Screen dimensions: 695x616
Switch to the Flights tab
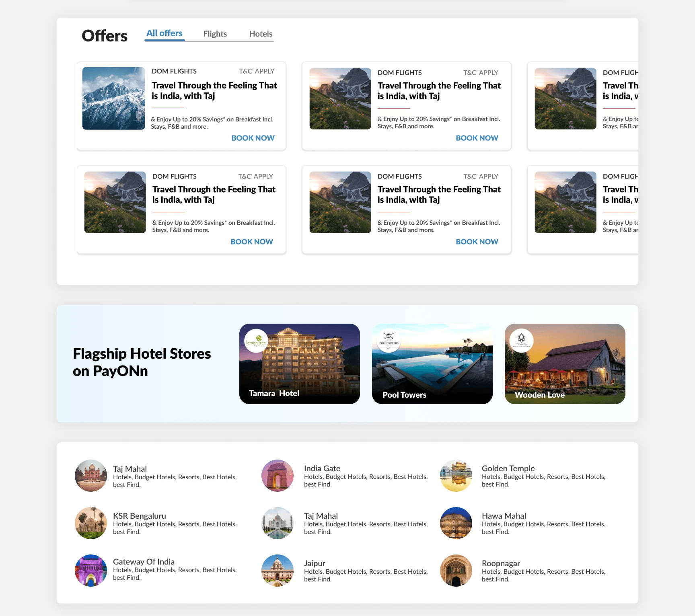215,34
